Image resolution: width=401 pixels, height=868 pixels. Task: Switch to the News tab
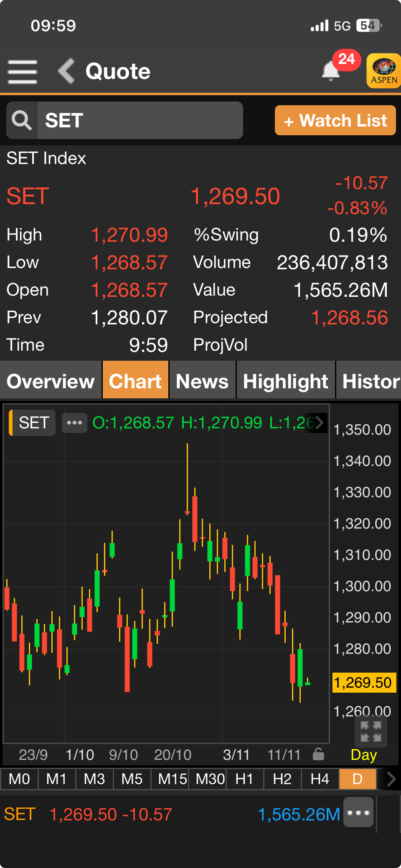click(202, 381)
